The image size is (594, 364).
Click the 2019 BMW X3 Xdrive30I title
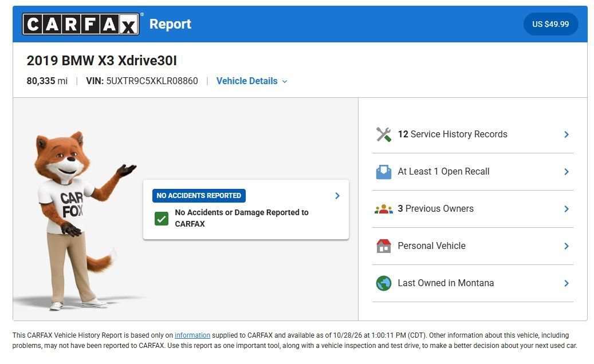[x=101, y=61]
